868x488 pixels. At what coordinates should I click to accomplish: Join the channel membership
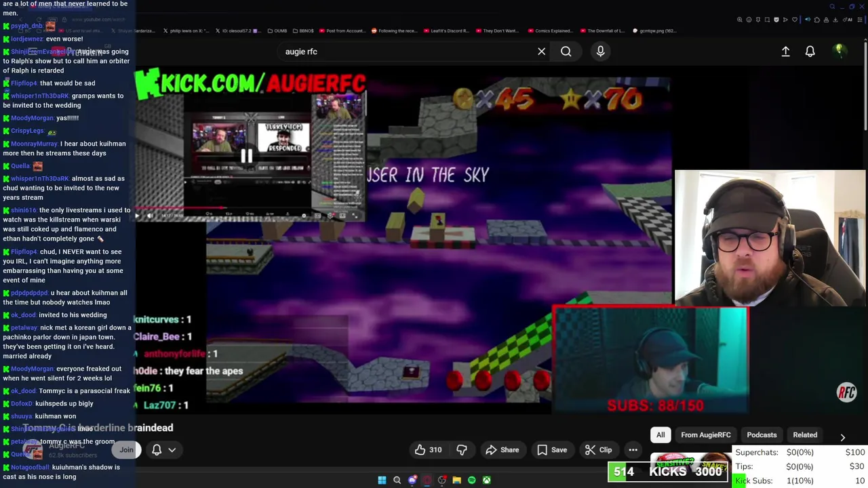pos(126,450)
